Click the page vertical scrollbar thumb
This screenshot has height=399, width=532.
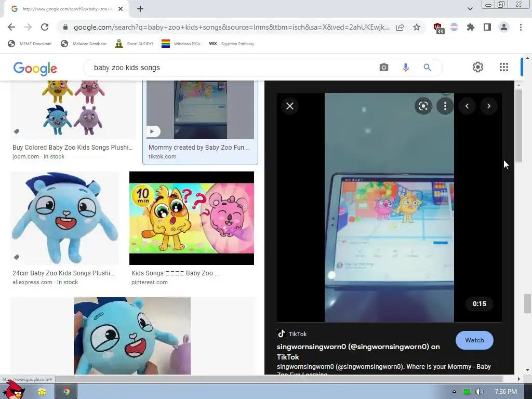pos(527,303)
